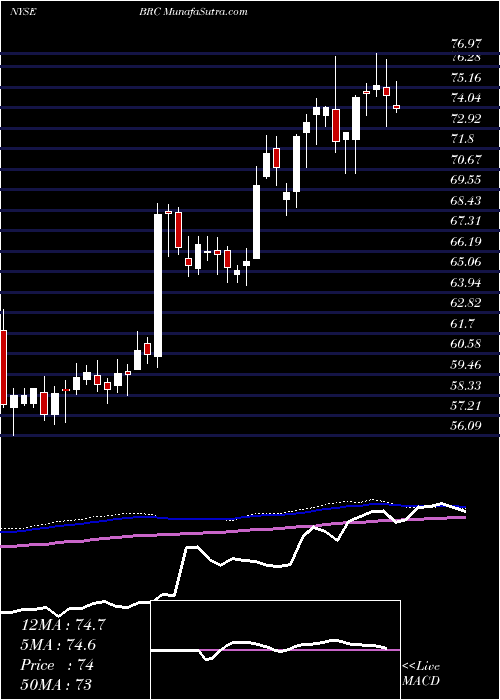This screenshot has width=500, height=700.
Task: Click the 74.04 price level label
Action: (467, 98)
